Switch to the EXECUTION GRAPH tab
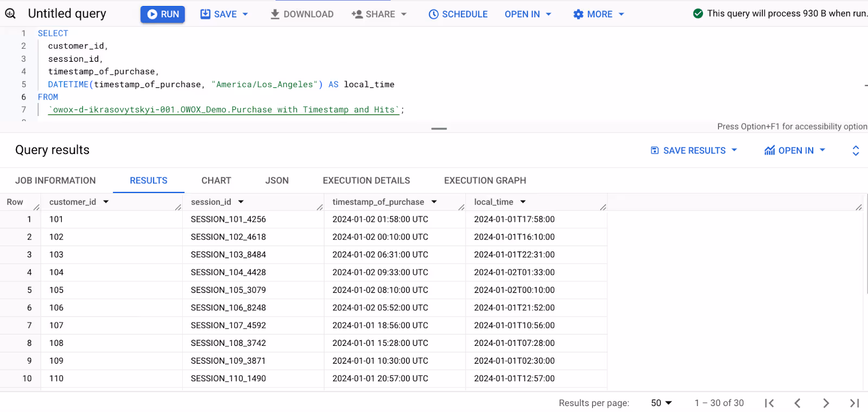 coord(485,181)
